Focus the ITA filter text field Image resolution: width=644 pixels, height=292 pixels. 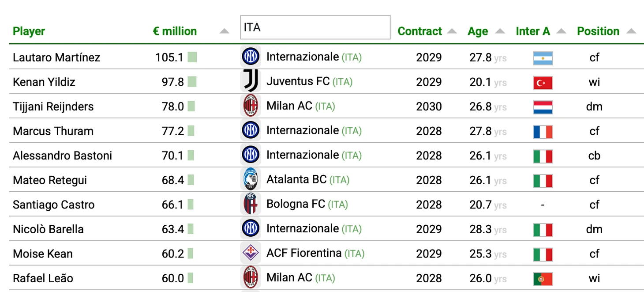pyautogui.click(x=315, y=27)
